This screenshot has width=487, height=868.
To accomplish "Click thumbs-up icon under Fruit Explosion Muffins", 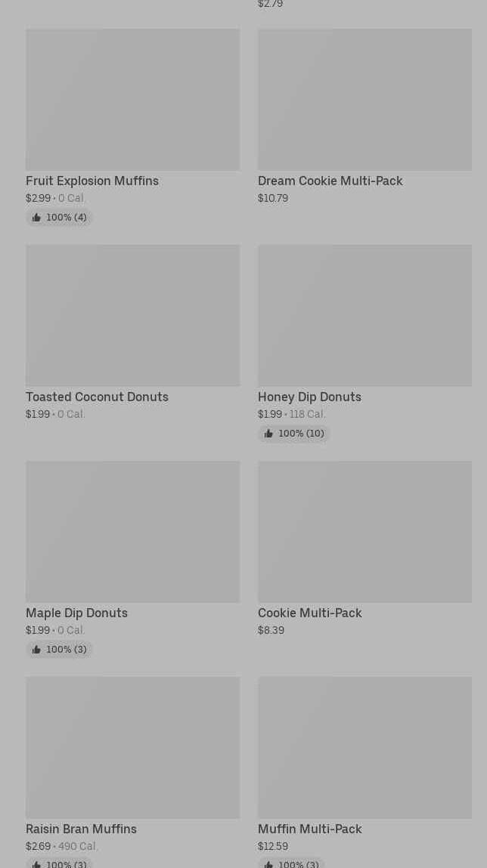I will pyautogui.click(x=36, y=218).
